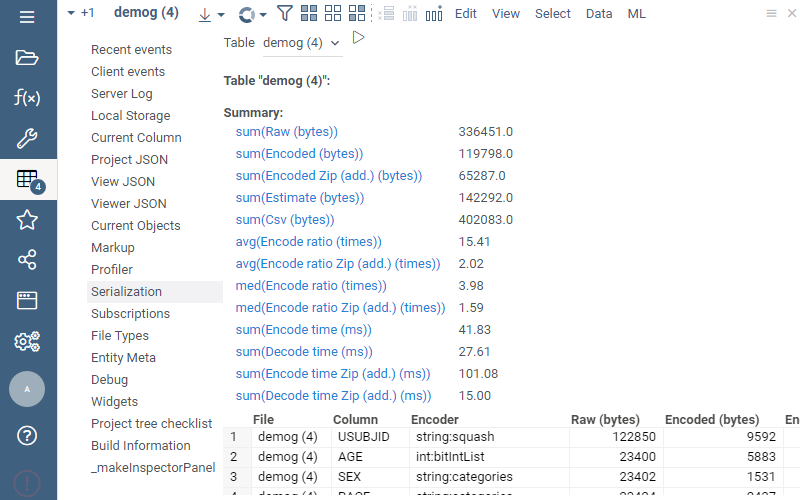
Task: Click the sum(Raw (bytes)) summary link
Action: [286, 132]
